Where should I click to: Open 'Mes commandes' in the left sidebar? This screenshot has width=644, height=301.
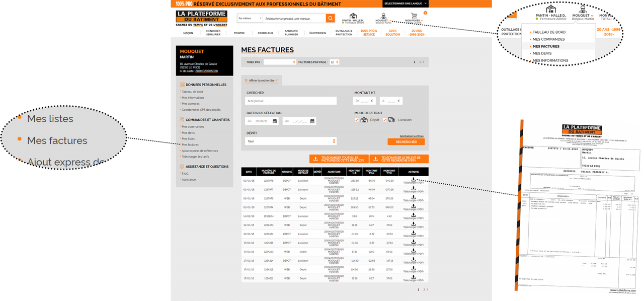click(193, 127)
